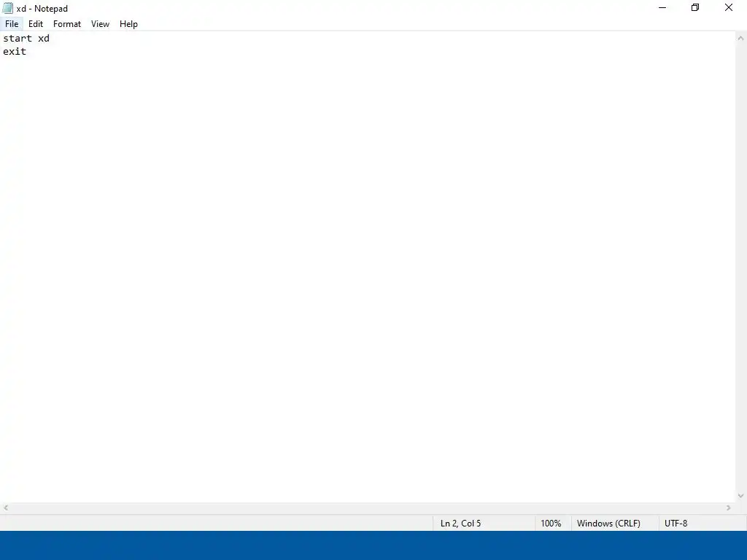
Task: Open the View menu
Action: (x=100, y=24)
